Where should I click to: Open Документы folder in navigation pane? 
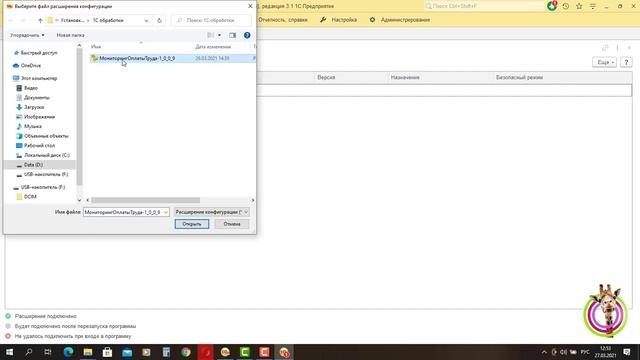(37, 98)
